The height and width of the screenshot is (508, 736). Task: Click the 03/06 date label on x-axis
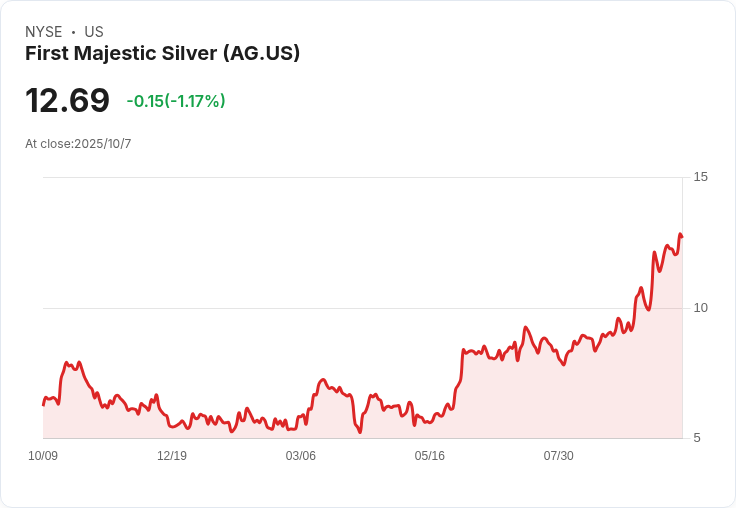point(300,455)
